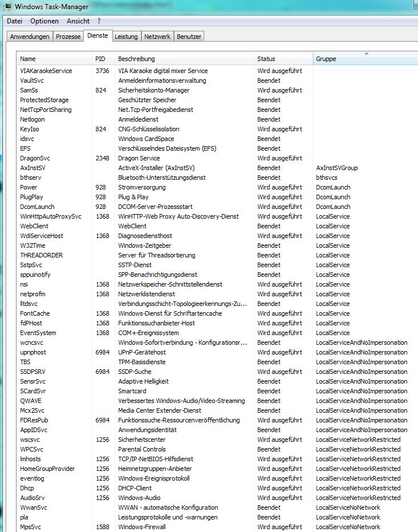Select the KeyIso service
The width and height of the screenshot is (418, 532).
tap(30, 129)
